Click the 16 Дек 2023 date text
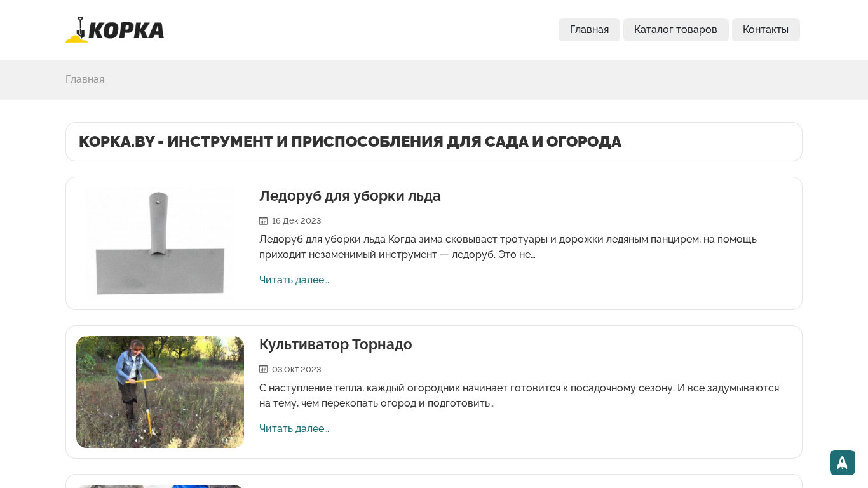Screen dimensions: 868x488 click(296, 220)
